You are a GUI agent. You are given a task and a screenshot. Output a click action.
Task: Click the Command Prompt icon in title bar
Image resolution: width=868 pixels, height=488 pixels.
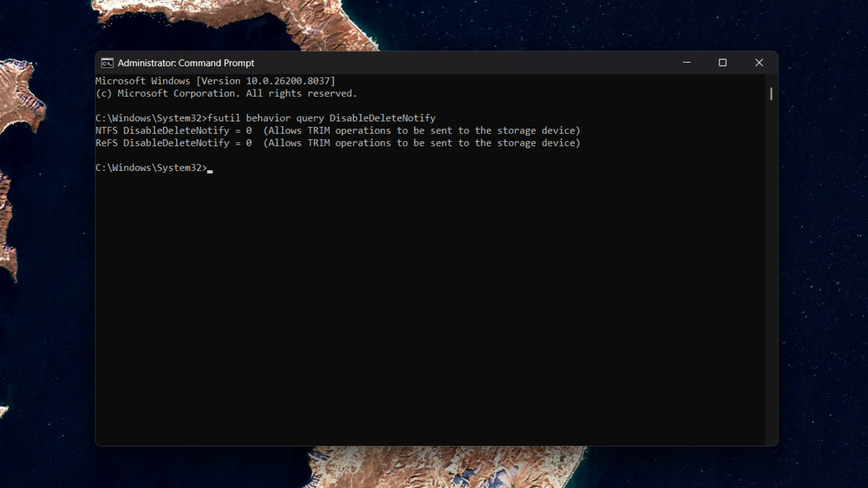coord(106,63)
